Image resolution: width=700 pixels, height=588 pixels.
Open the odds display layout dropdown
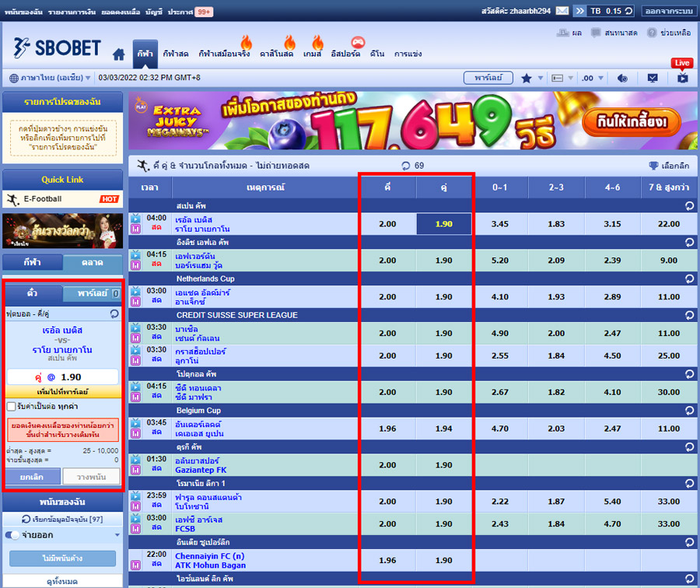tap(562, 78)
